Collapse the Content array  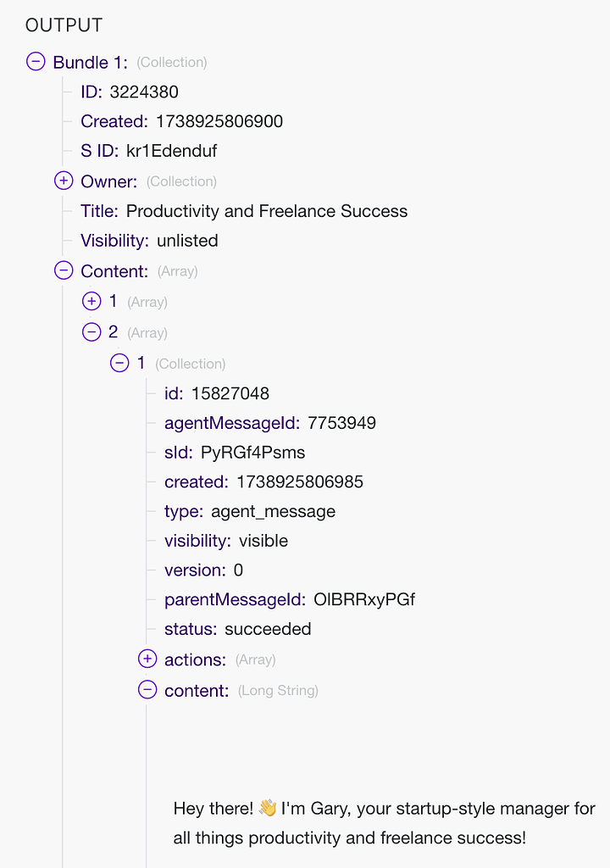click(x=63, y=270)
